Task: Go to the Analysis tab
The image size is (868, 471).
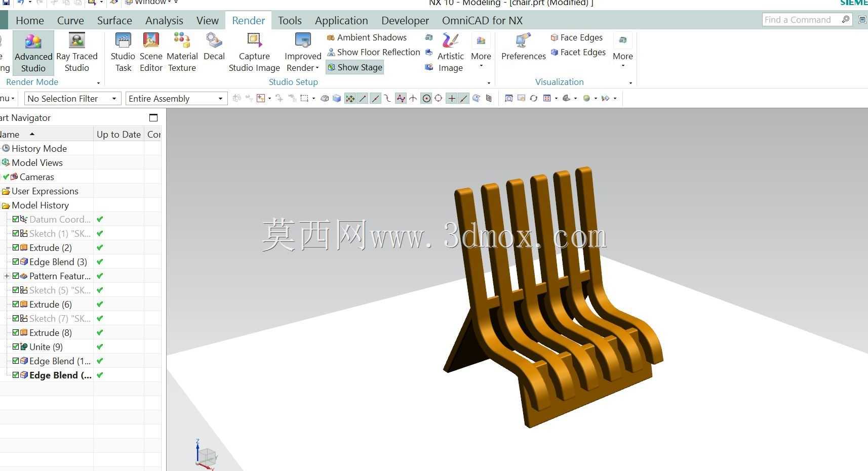Action: click(164, 20)
